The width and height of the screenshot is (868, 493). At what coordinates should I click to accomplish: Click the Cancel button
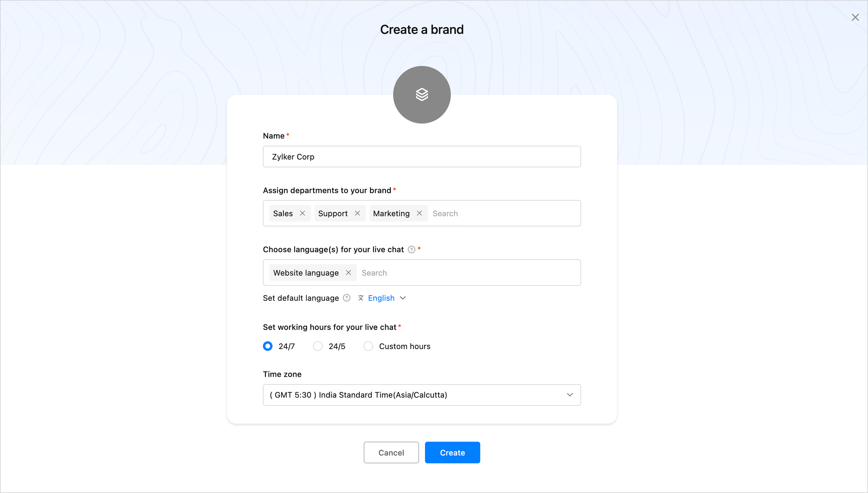pos(391,452)
